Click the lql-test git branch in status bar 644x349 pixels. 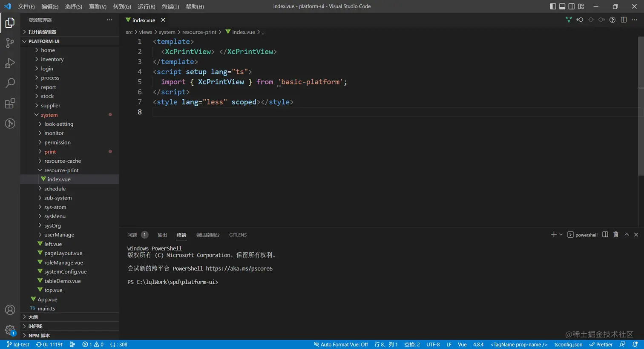click(x=18, y=344)
